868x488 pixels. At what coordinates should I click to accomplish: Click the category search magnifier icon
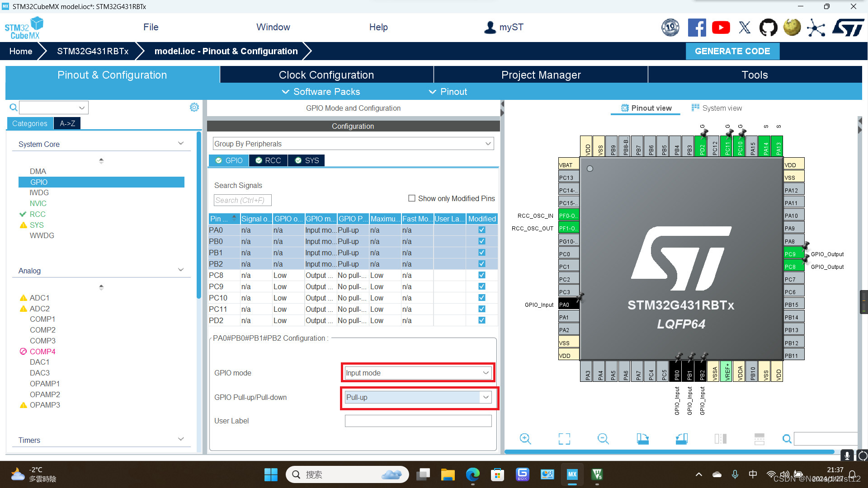click(x=14, y=108)
